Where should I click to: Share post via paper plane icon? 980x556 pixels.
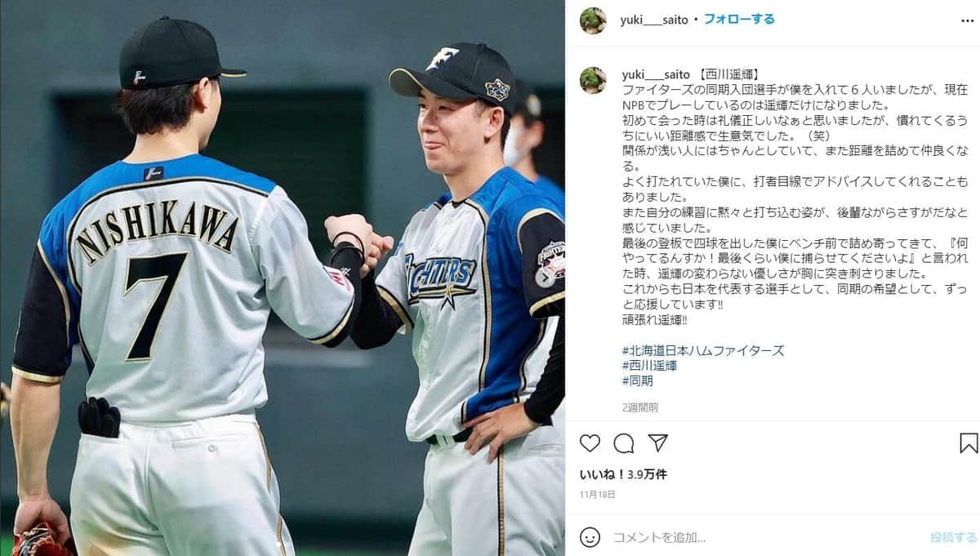[658, 443]
